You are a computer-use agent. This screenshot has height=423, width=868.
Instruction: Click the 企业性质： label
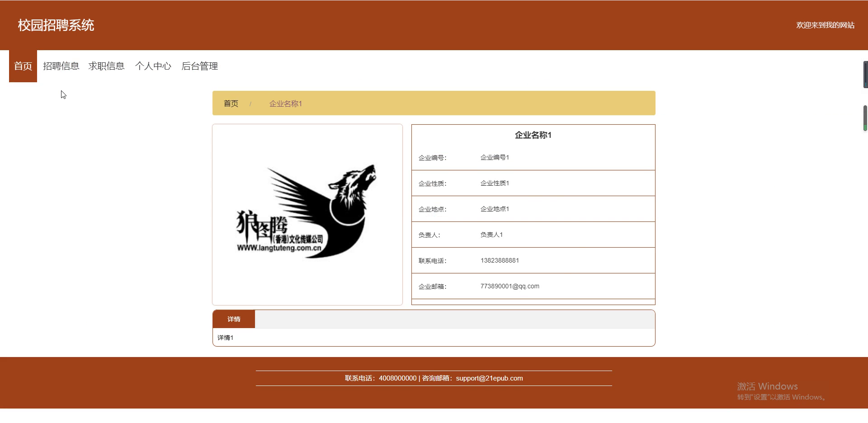click(x=433, y=183)
